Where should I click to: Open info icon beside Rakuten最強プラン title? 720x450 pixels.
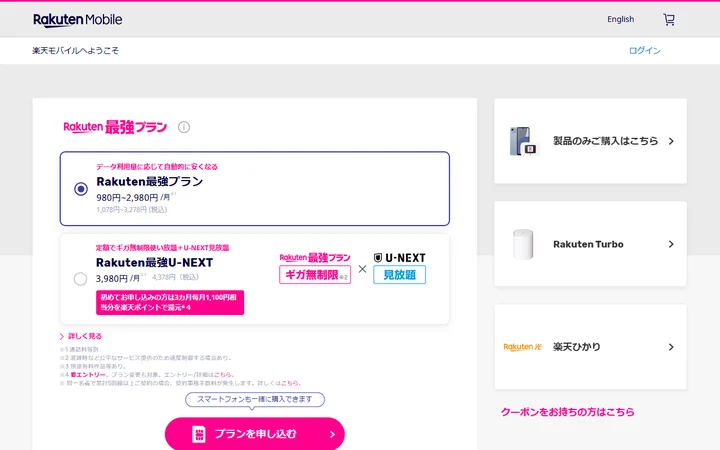[184, 127]
